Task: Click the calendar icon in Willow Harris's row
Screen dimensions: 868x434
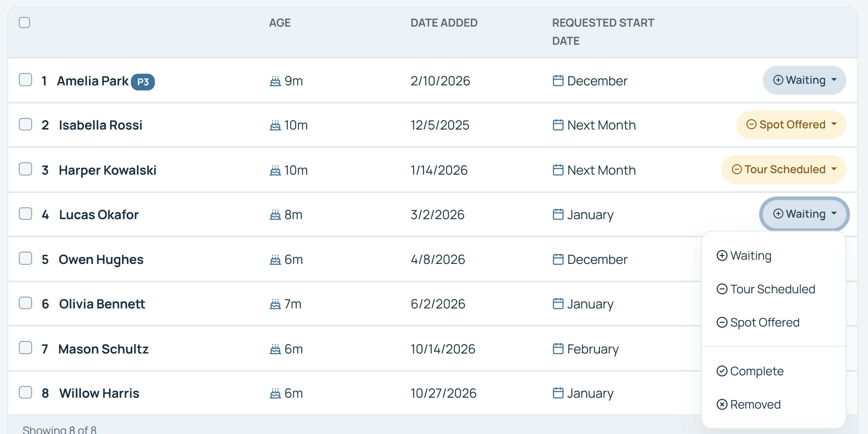Action: coord(558,393)
